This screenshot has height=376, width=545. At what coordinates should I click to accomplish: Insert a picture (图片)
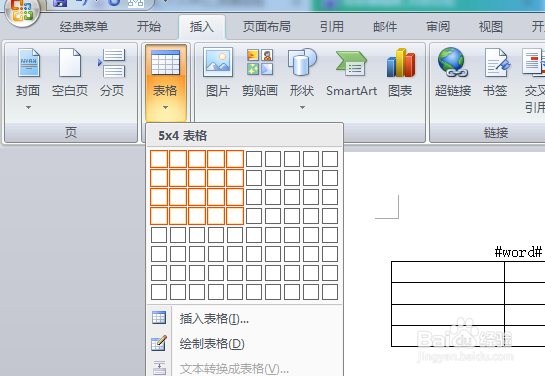pos(218,73)
